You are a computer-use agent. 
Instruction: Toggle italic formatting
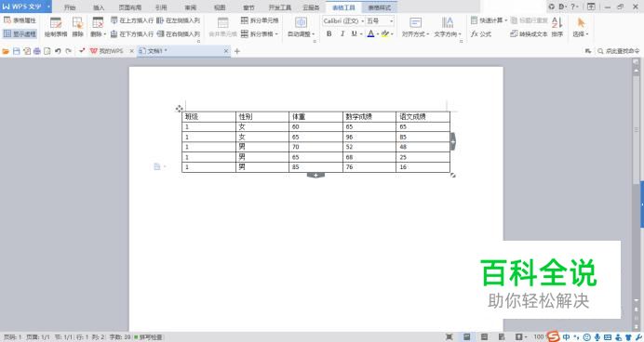[x=342, y=34]
